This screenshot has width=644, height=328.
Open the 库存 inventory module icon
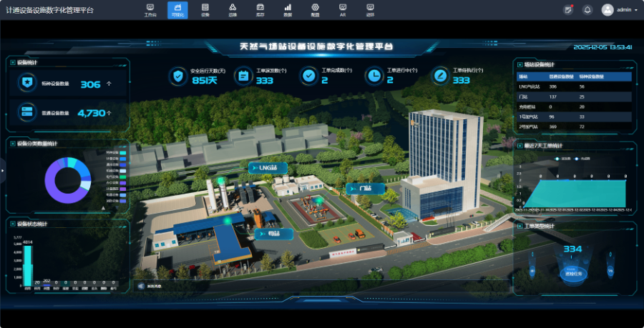click(260, 9)
